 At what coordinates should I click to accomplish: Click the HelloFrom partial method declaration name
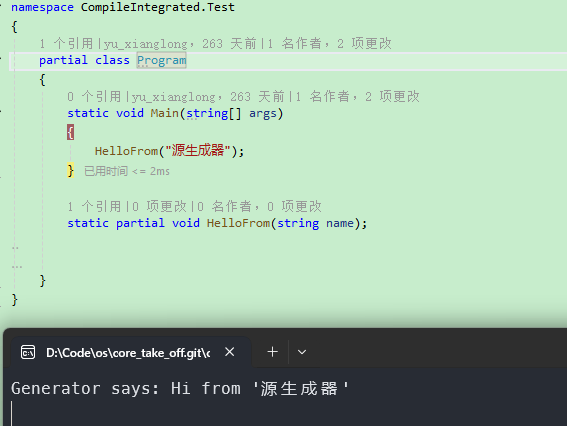tap(238, 223)
